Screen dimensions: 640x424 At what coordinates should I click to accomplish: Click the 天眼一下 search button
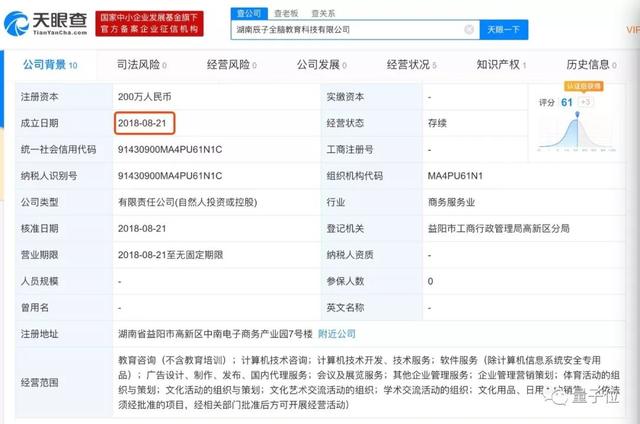[504, 29]
